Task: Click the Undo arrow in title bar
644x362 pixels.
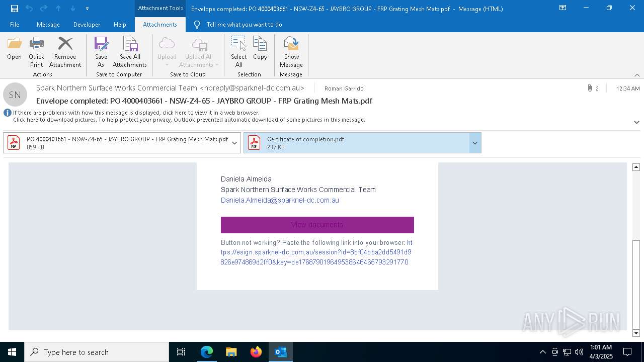Action: click(x=29, y=8)
